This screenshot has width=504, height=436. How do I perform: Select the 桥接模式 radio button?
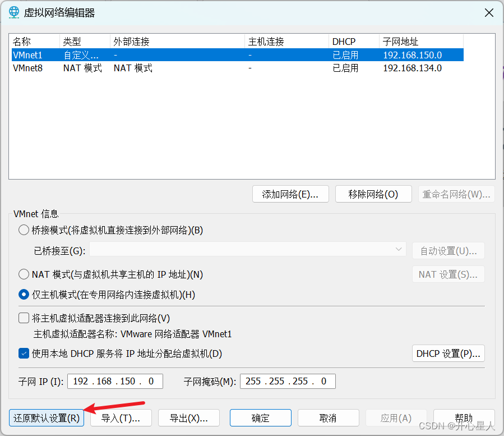coord(24,230)
